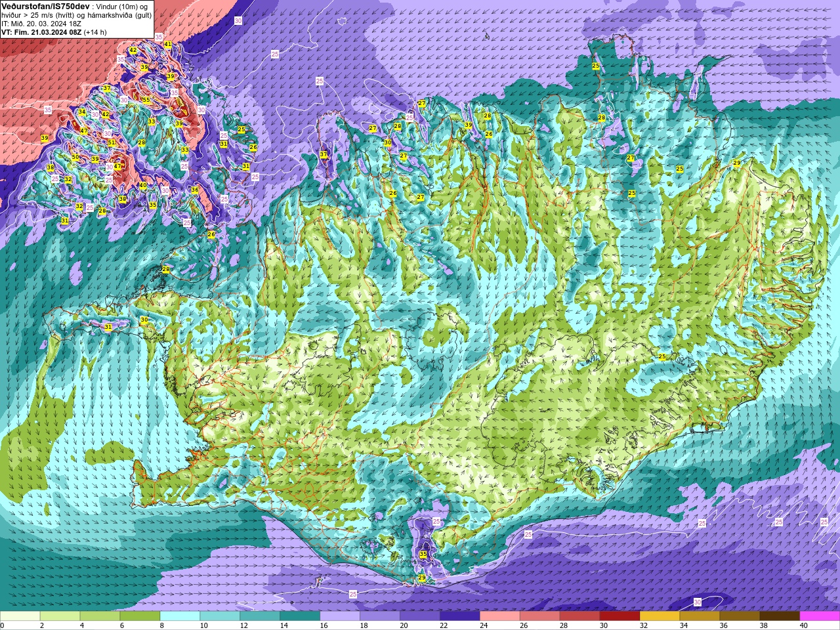Select the brown 36–38 legend swatch
The width and height of the screenshot is (840, 630).
click(741, 616)
